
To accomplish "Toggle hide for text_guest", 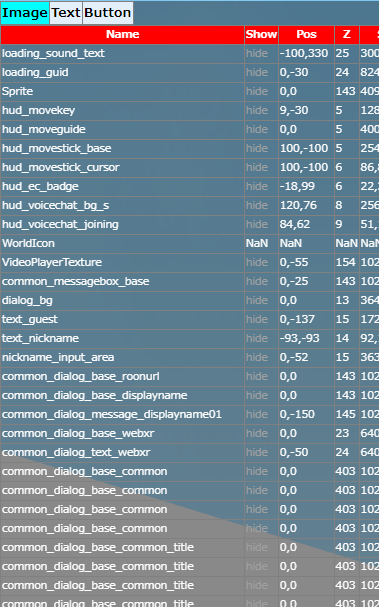I will (x=257, y=319).
